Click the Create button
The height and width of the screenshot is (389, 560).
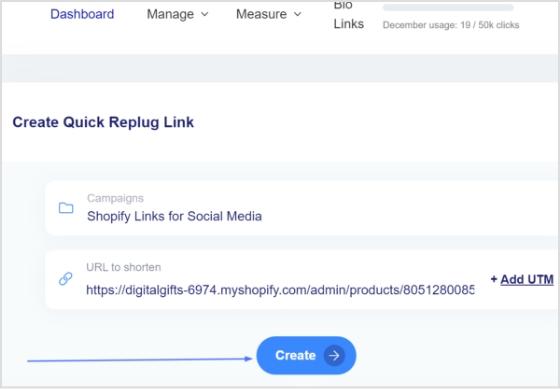tap(306, 355)
